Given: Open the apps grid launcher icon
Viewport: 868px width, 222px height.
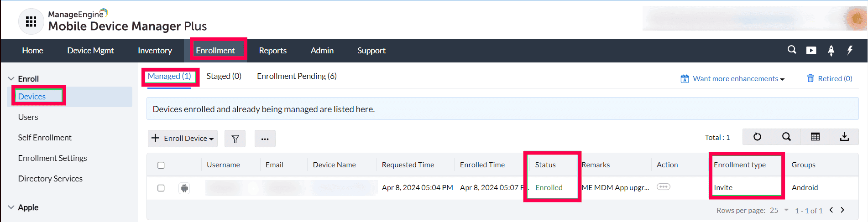Looking at the screenshot, I should [x=31, y=21].
